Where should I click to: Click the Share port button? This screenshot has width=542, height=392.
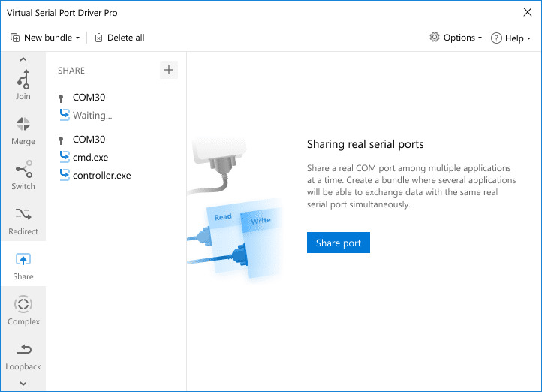click(x=339, y=243)
